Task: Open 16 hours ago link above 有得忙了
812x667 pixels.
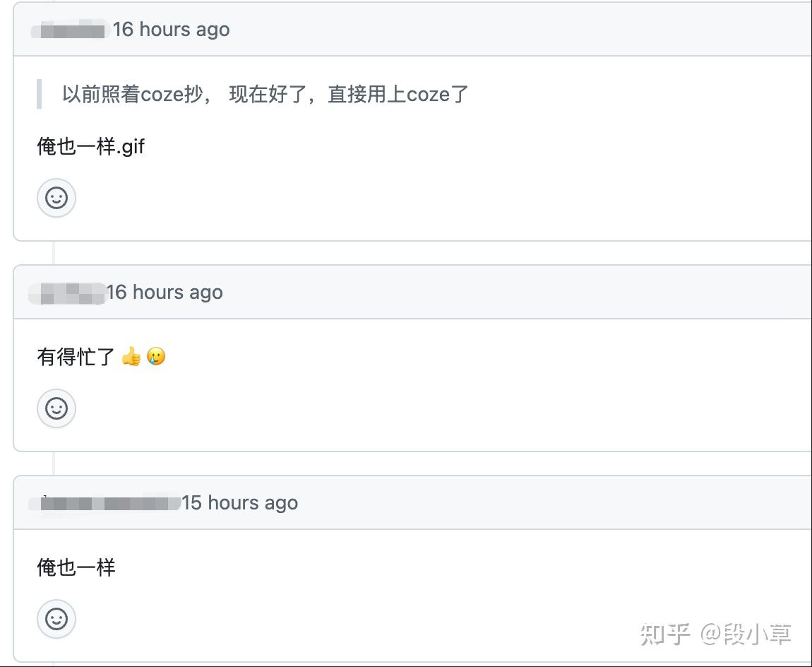Action: tap(165, 293)
